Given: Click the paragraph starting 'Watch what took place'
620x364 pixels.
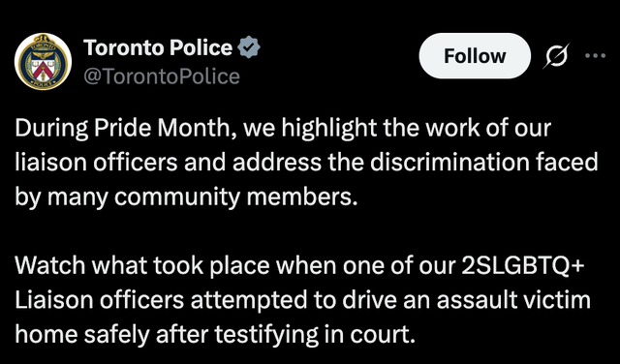Looking at the screenshot, I should coord(303,300).
